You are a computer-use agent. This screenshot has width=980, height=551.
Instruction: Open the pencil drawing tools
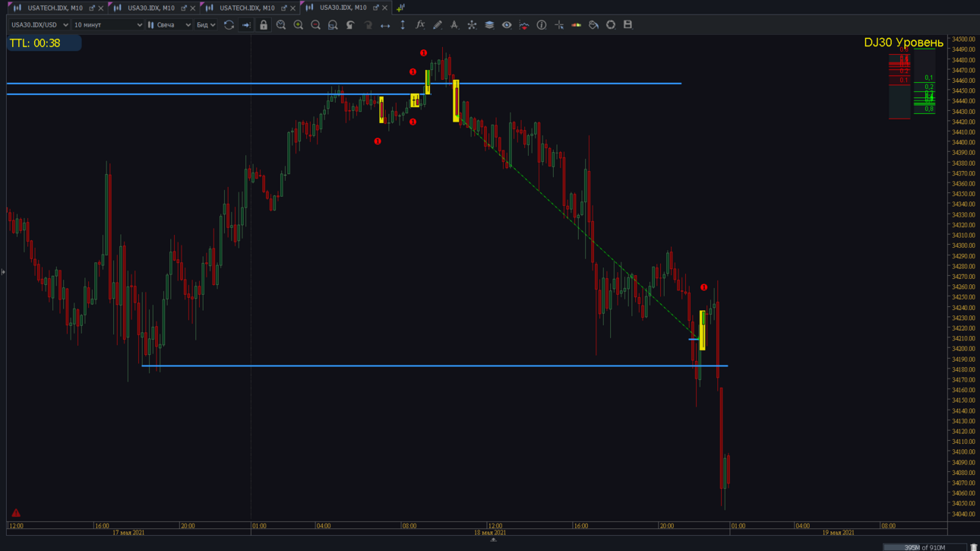[x=438, y=25]
